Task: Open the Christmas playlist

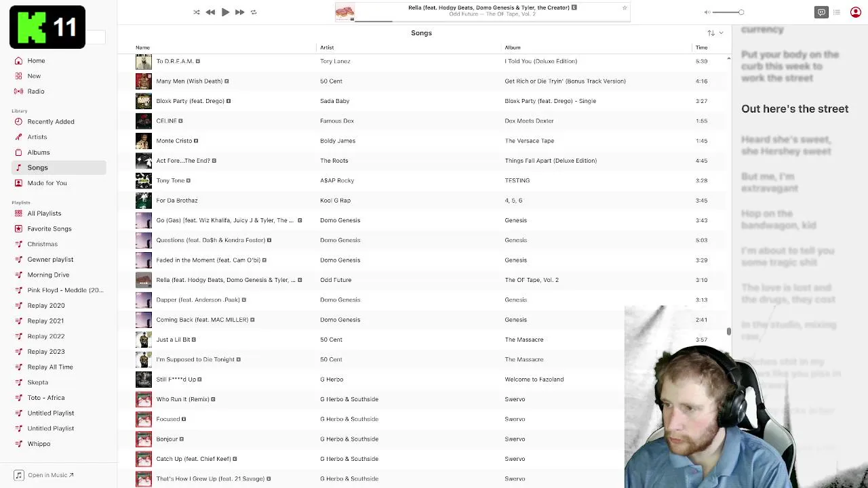Action: [42, 244]
